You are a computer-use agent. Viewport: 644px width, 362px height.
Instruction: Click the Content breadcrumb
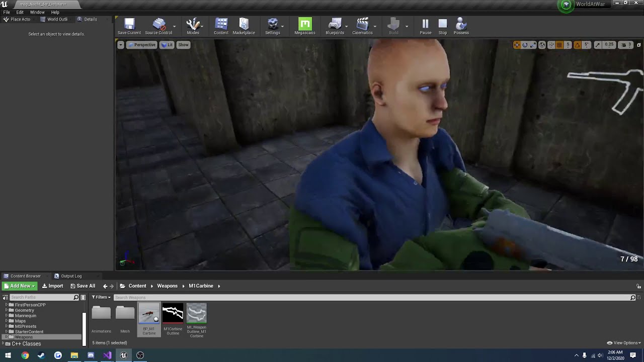click(137, 286)
